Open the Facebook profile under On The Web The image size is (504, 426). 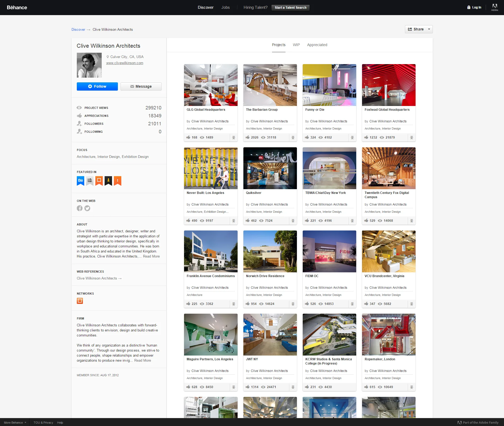[79, 208]
